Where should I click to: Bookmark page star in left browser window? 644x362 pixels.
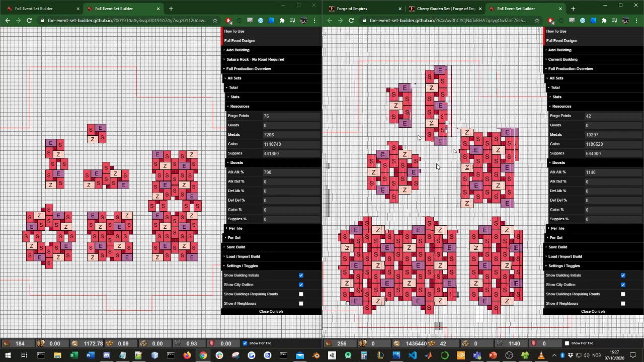point(215,21)
